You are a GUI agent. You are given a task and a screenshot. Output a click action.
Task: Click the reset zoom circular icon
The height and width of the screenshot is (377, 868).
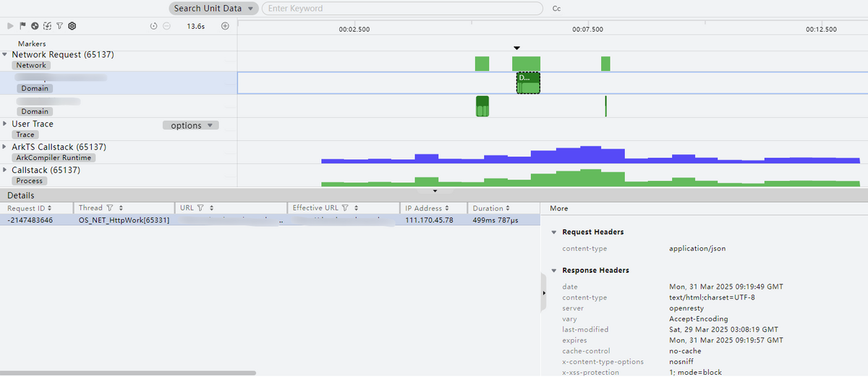pyautogui.click(x=154, y=26)
